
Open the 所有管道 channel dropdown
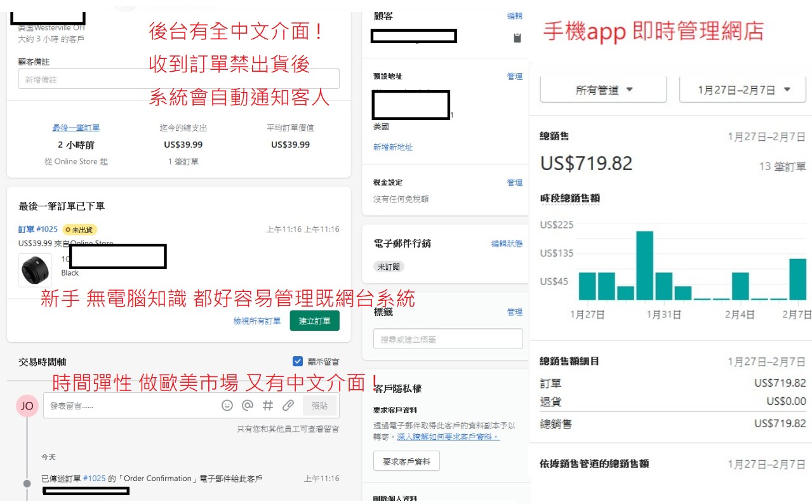pos(603,90)
